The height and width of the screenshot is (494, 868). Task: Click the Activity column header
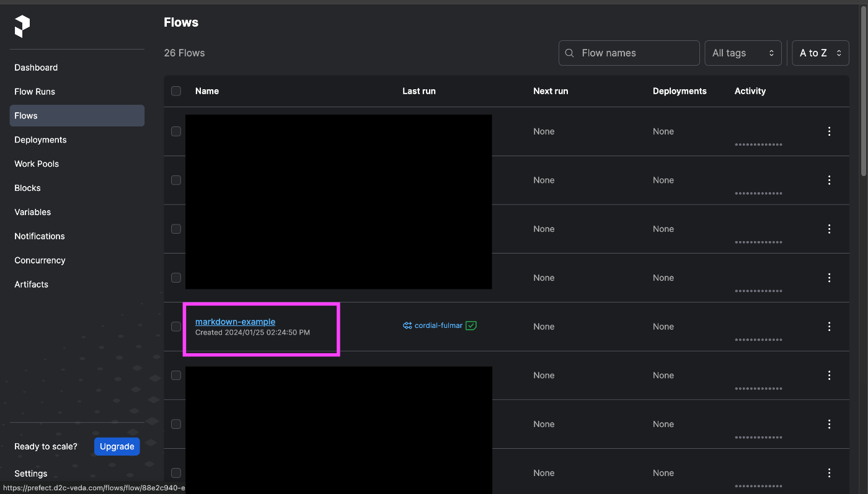click(x=750, y=91)
